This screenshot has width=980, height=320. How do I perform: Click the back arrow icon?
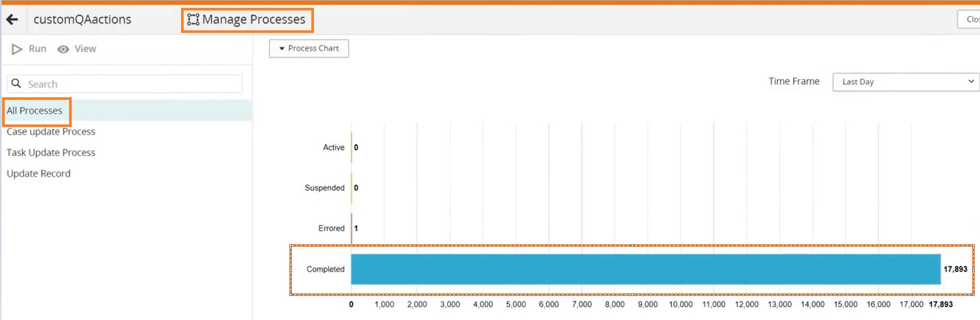coord(12,20)
